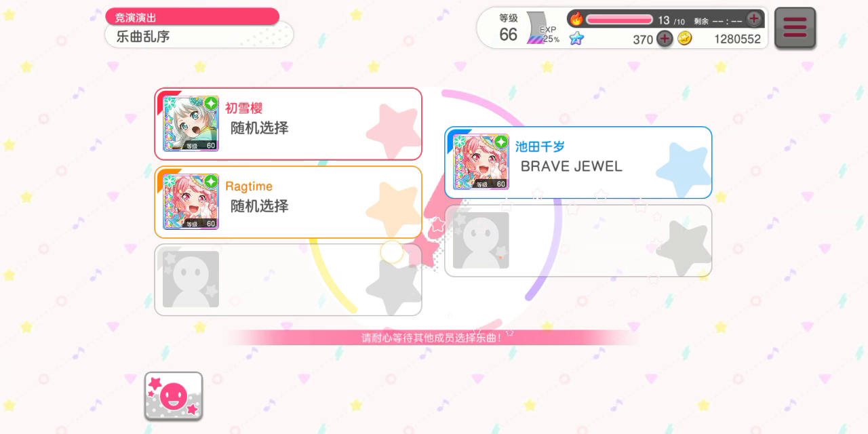Click the 乐曲乱序 mode label
868x434 pixels.
pyautogui.click(x=143, y=37)
